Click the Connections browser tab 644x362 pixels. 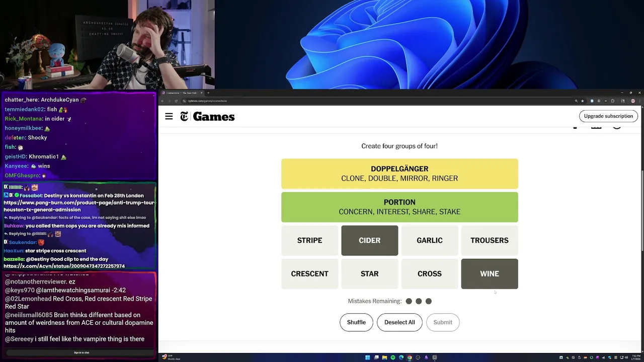[x=181, y=93]
